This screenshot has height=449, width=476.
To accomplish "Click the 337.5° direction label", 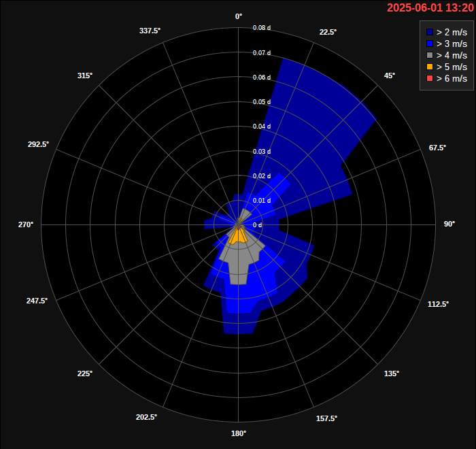I will (x=150, y=31).
